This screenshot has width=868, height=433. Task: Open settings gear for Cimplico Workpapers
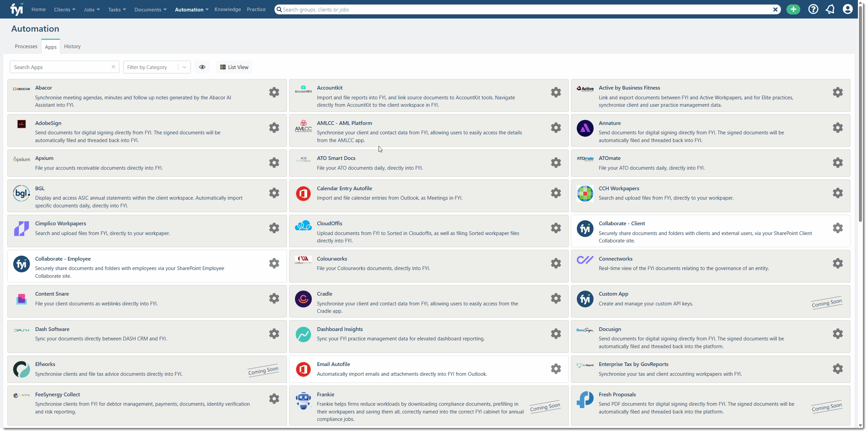pos(274,228)
